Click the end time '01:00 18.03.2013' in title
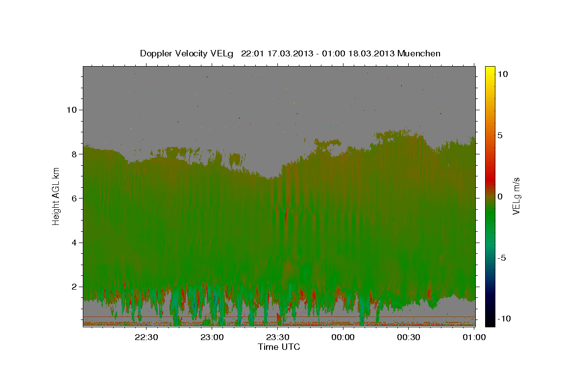588x392 pixels. 358,53
